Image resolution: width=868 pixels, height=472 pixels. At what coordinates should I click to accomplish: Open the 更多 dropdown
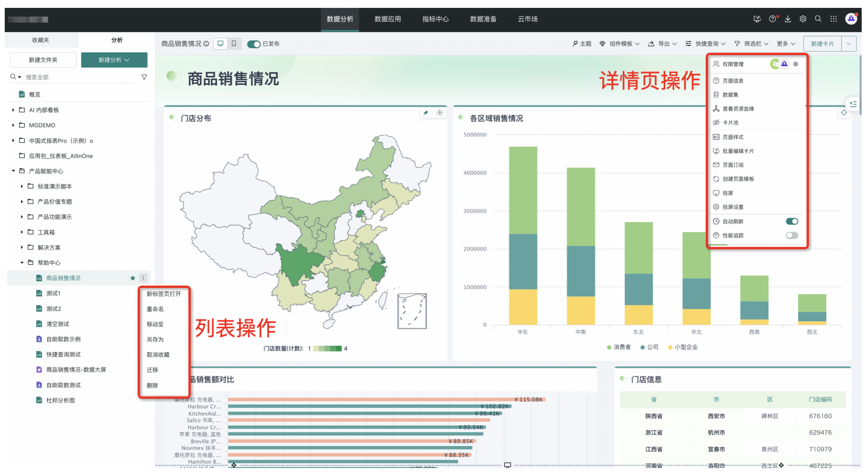(x=786, y=44)
